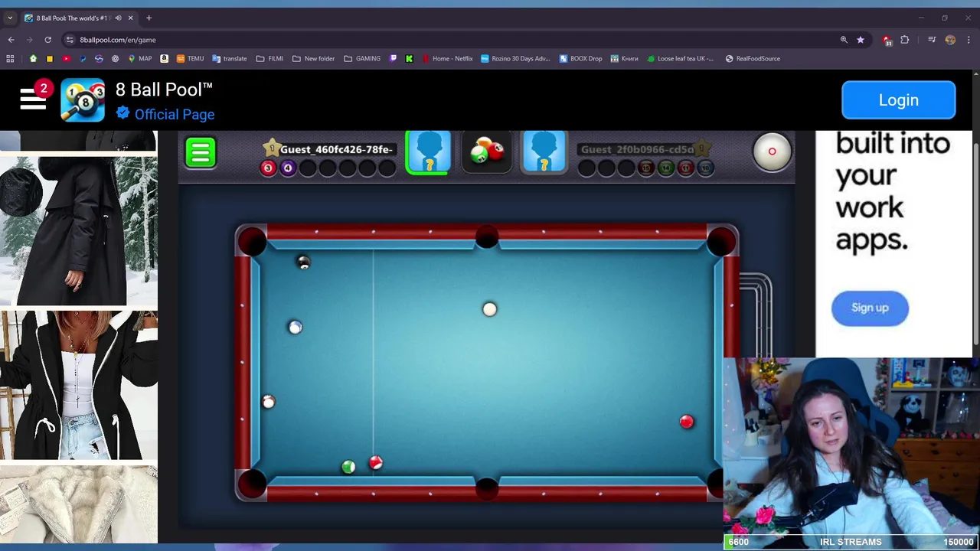Click remaining purple 4 ball indicator
Screen dimensions: 980x551
click(288, 168)
